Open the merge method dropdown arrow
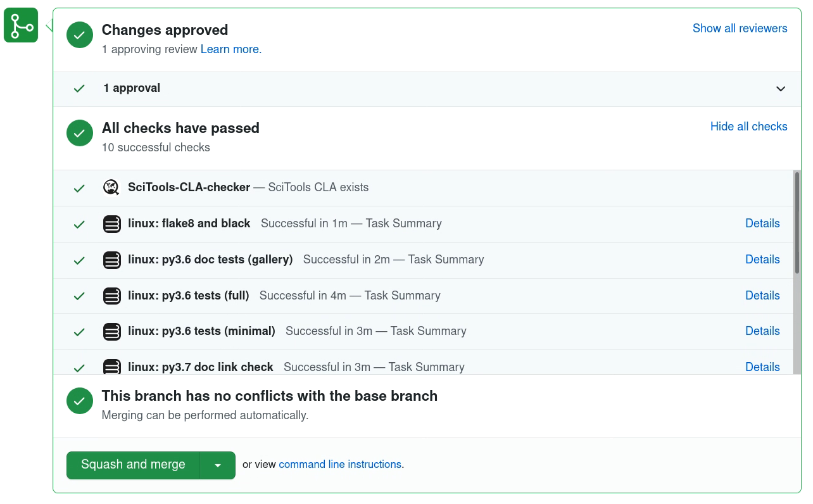Screen dimensions: 813x504 [x=218, y=465]
